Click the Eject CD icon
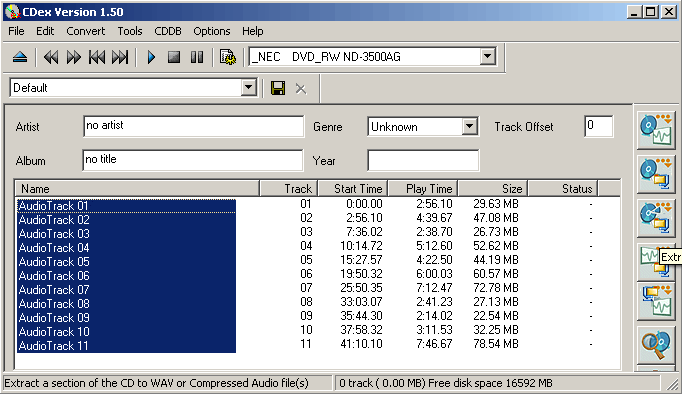Screen dimensions: 682x394 point(20,57)
